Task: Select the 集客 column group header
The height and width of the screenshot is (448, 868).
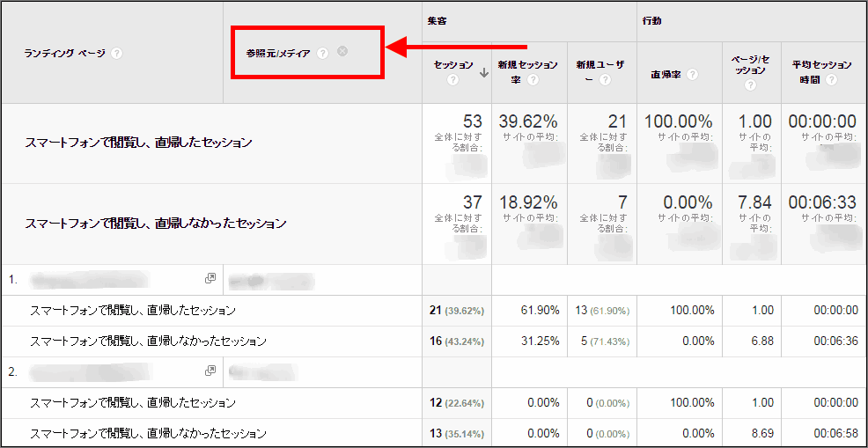Action: tap(436, 20)
